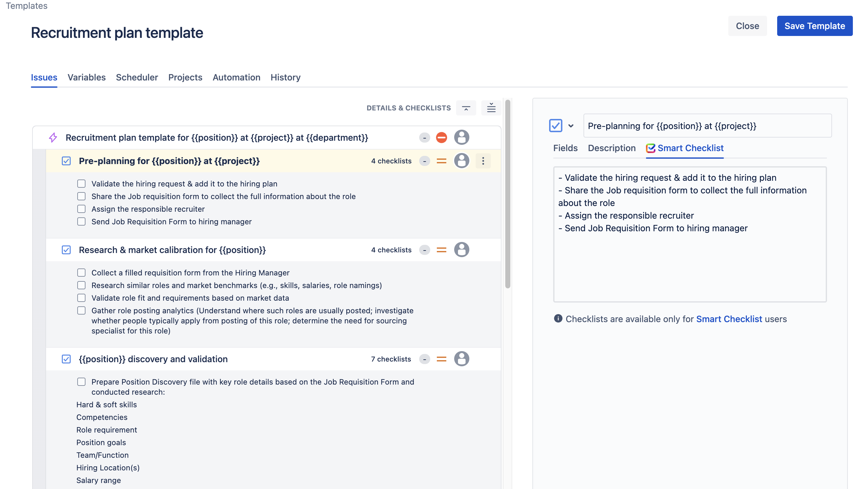Image resolution: width=868 pixels, height=489 pixels.
Task: Click the Position goals line
Action: [101, 443]
